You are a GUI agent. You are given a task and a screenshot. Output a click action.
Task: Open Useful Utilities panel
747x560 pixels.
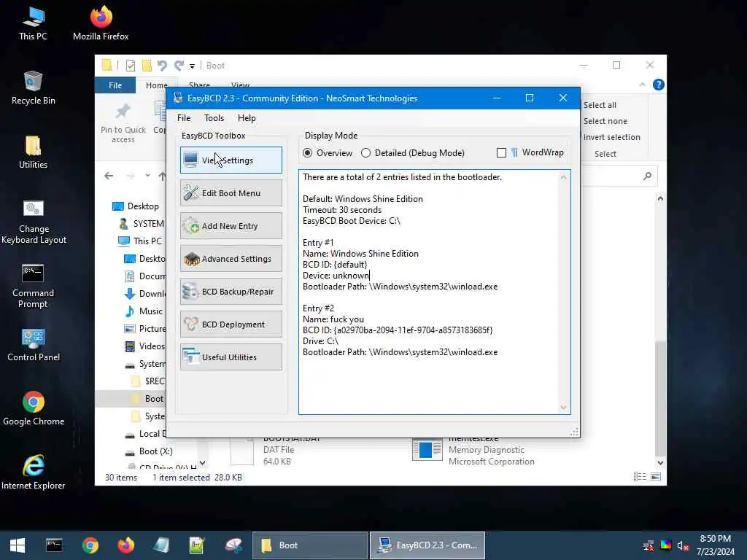tap(231, 357)
